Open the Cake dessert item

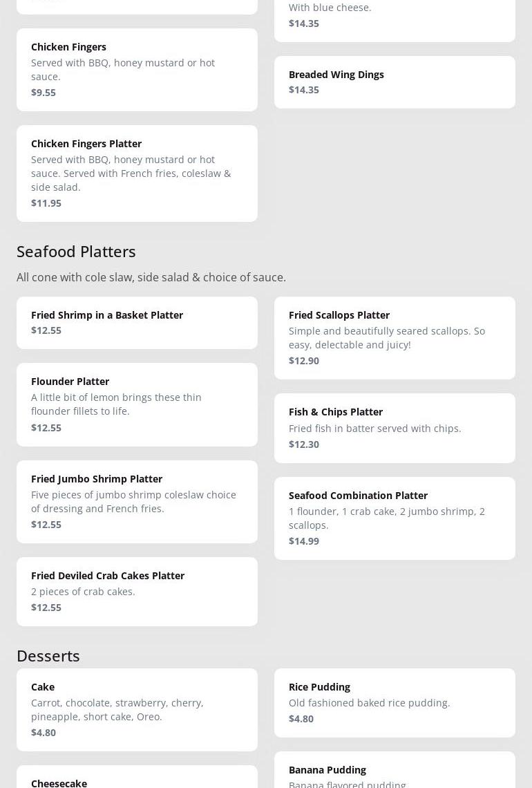(x=137, y=709)
